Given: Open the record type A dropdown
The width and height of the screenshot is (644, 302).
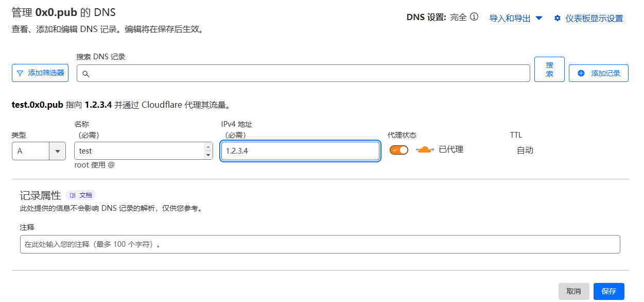Looking at the screenshot, I should point(39,151).
